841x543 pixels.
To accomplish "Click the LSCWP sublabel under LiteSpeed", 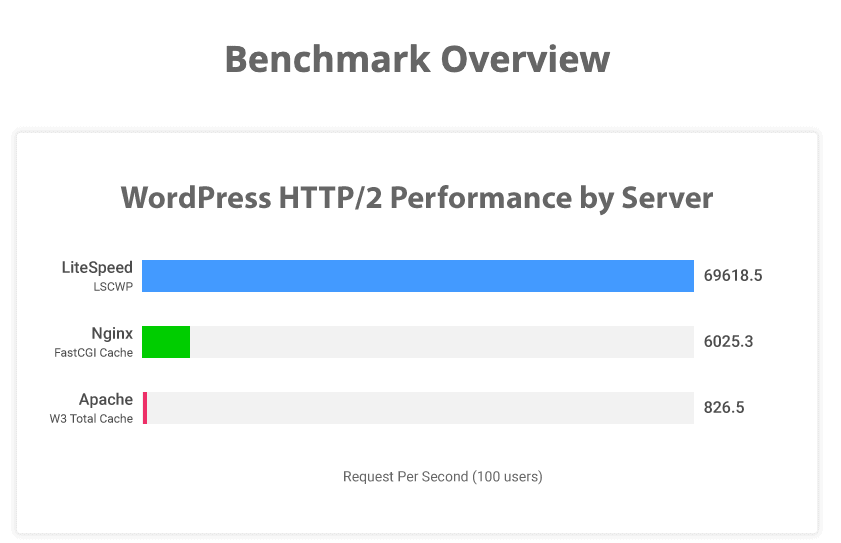I will pos(112,286).
